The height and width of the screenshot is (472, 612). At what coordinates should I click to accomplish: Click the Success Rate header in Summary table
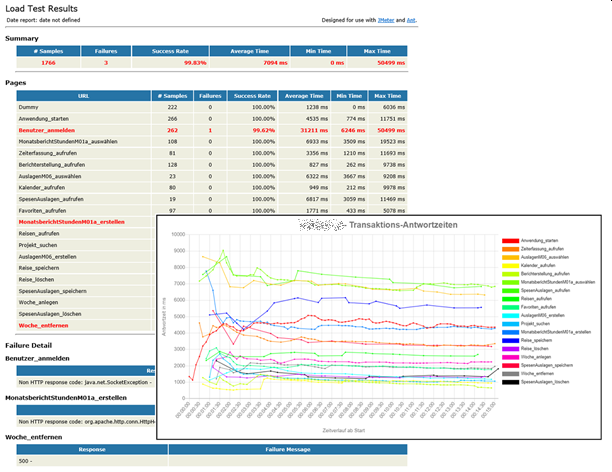170,51
